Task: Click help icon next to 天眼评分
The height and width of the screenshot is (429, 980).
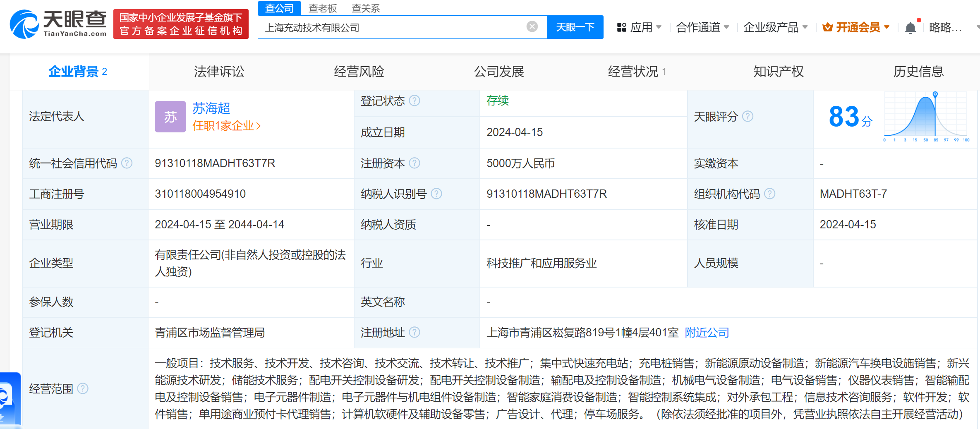Action: (x=748, y=117)
